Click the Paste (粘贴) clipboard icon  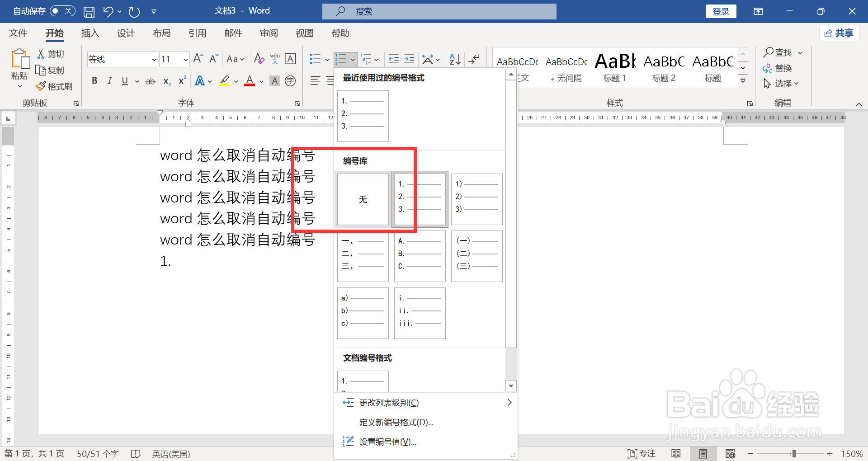pos(20,59)
